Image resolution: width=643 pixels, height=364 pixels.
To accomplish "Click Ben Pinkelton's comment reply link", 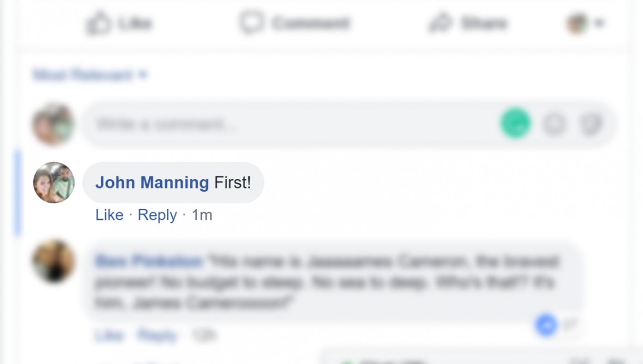I will coord(157,335).
